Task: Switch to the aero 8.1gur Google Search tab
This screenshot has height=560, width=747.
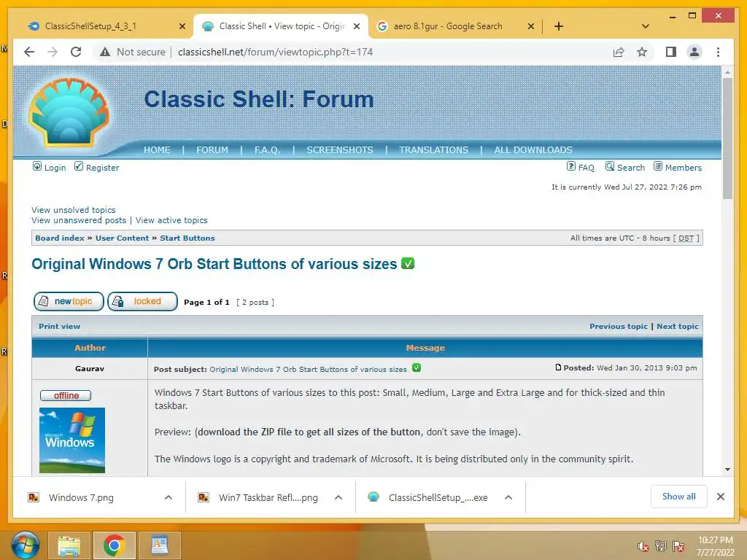Action: (448, 26)
